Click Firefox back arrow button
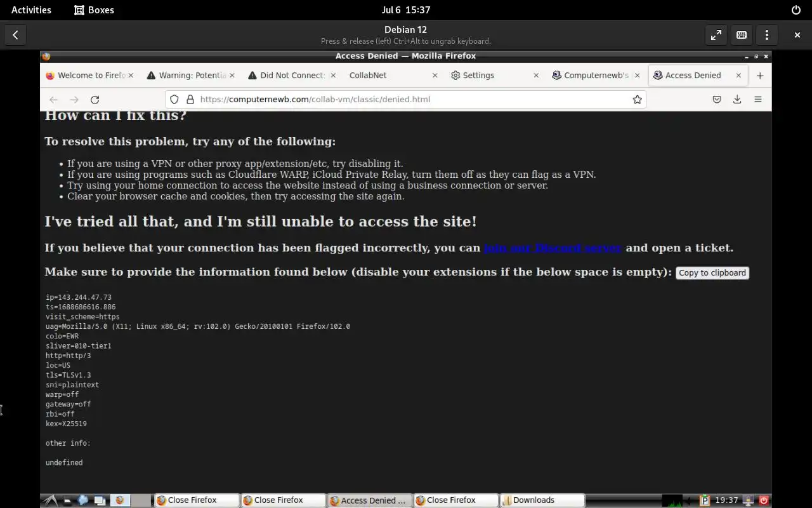The image size is (812, 508). pyautogui.click(x=54, y=100)
